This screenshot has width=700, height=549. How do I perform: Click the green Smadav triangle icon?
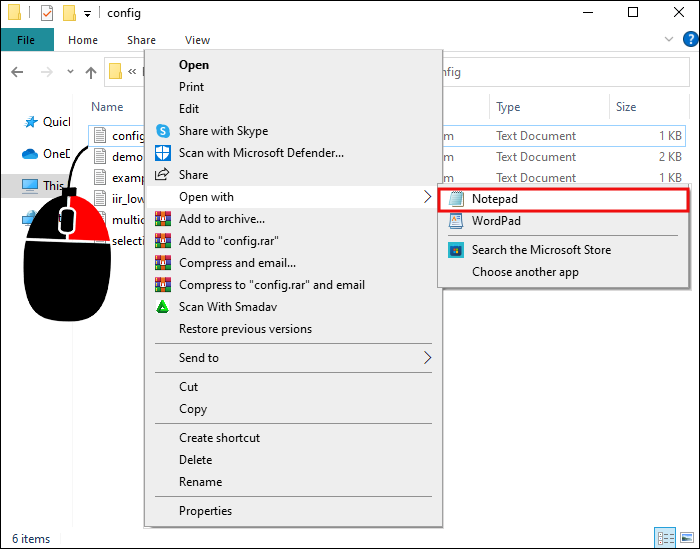tap(162, 307)
